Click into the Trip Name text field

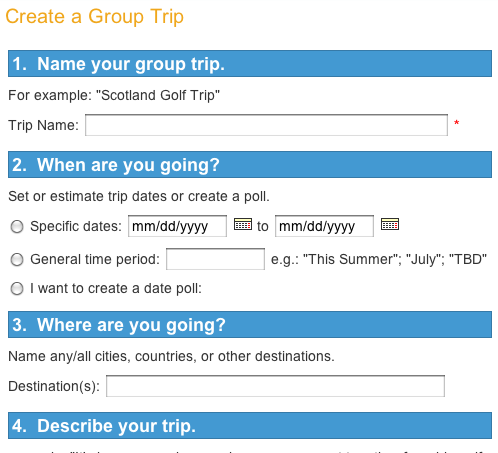[x=266, y=125]
